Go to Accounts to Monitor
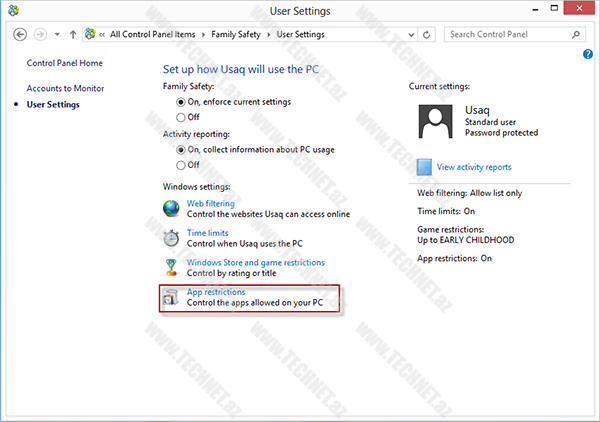The image size is (600, 422). point(65,88)
